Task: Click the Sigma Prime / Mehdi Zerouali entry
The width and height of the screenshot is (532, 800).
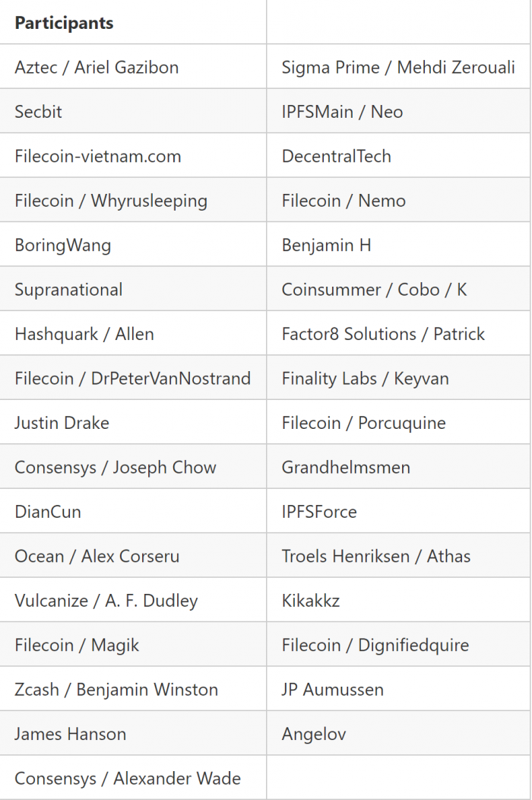Action: click(x=398, y=66)
